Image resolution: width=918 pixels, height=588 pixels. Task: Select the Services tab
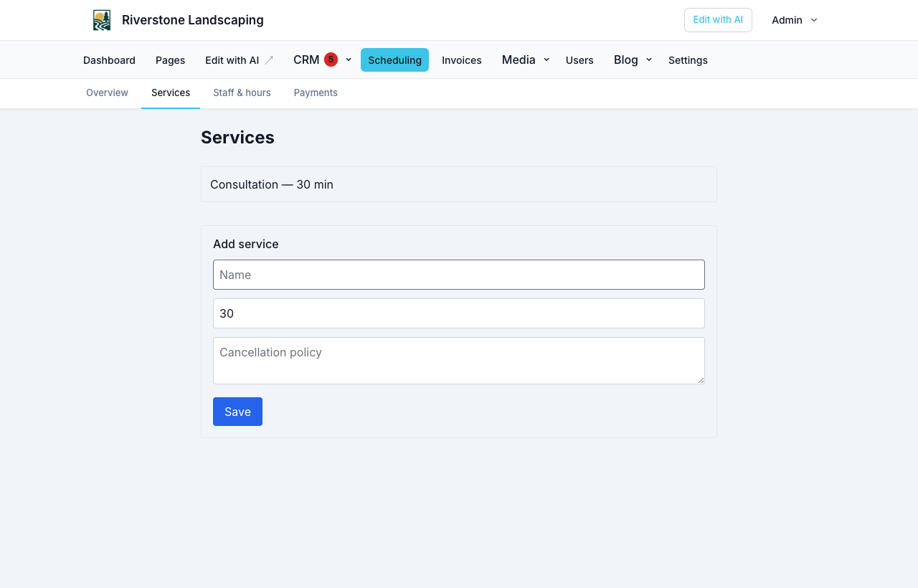(x=171, y=93)
